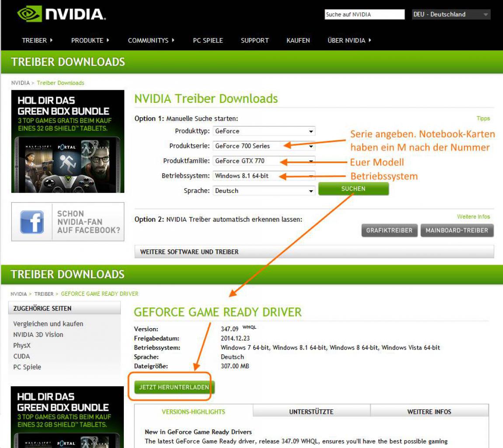Focus the Suche auf NVIDIA search field

coord(364,14)
